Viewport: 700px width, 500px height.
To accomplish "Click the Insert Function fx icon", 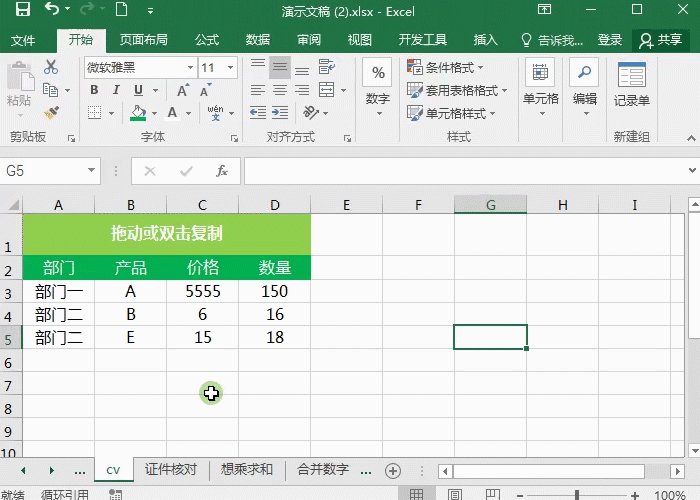I will pyautogui.click(x=222, y=171).
